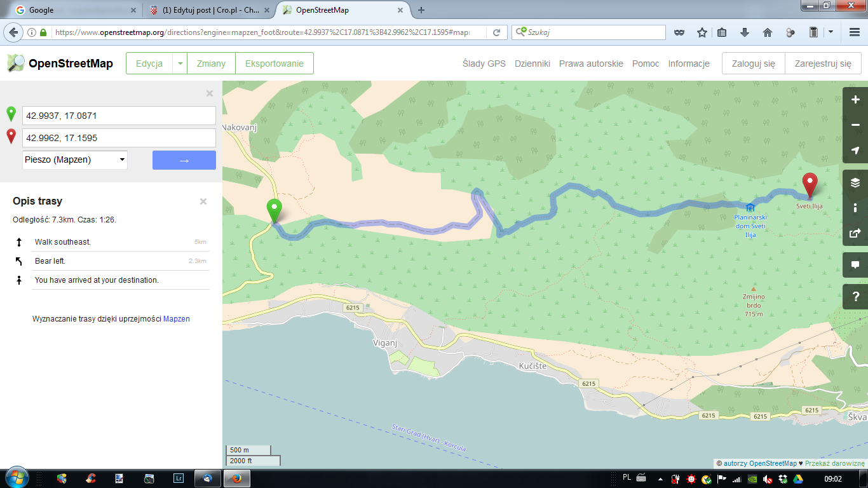Close the Opis trasy directions panel
868x488 pixels.
(x=203, y=201)
